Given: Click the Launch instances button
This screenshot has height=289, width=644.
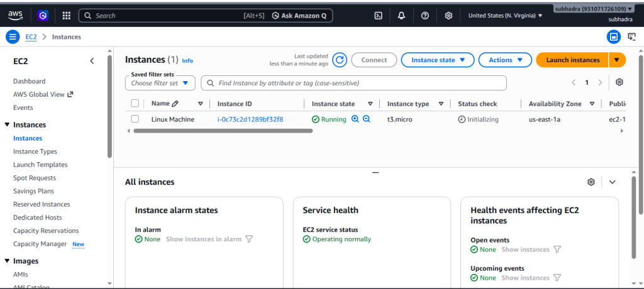Looking at the screenshot, I should (x=572, y=60).
